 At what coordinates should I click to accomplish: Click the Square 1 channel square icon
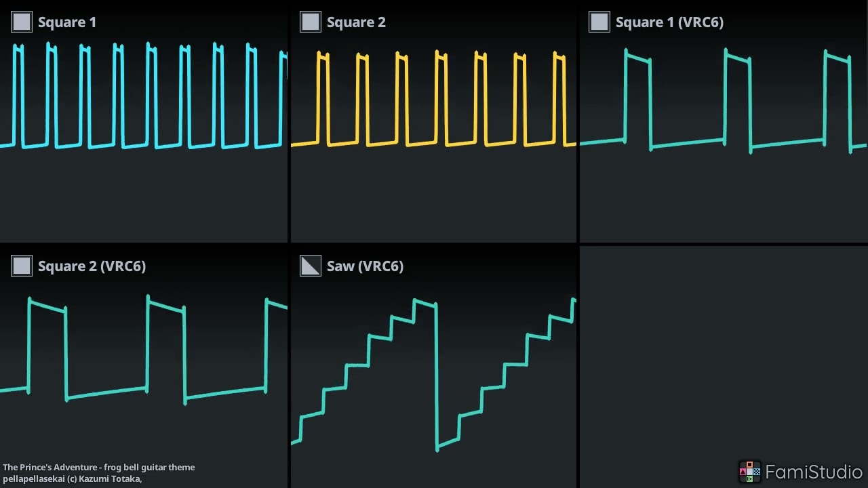pos(22,22)
